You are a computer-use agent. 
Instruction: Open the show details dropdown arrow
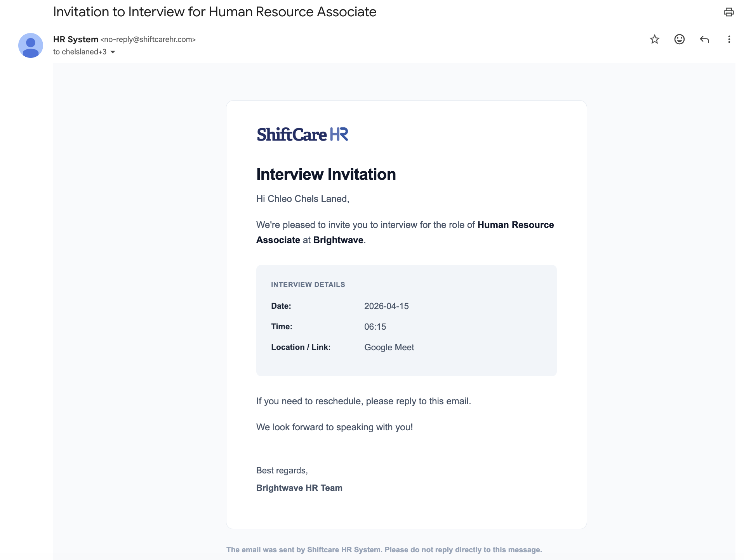(113, 52)
